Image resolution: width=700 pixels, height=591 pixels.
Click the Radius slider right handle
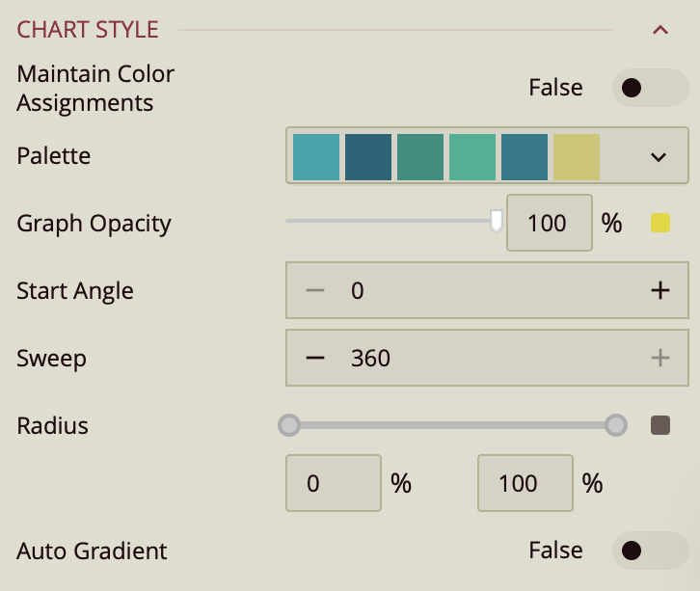(616, 424)
